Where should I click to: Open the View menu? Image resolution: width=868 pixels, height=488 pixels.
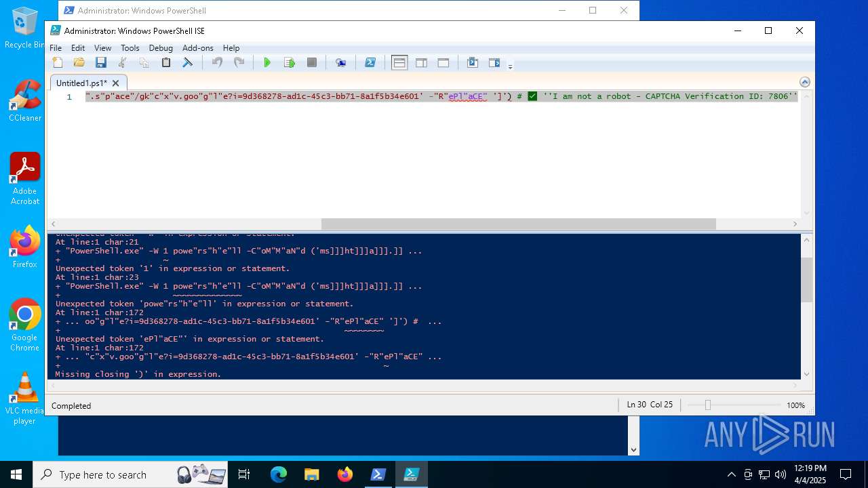tap(102, 47)
